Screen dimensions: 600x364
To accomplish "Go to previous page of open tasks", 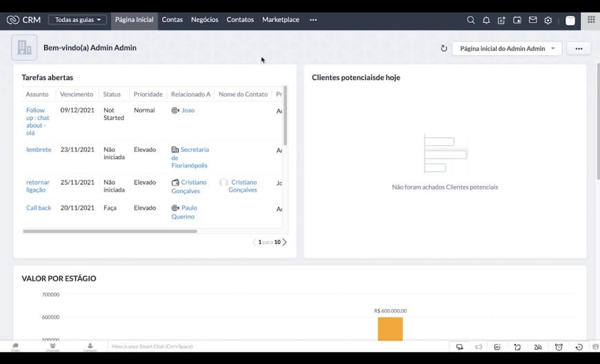I will pyautogui.click(x=254, y=242).
